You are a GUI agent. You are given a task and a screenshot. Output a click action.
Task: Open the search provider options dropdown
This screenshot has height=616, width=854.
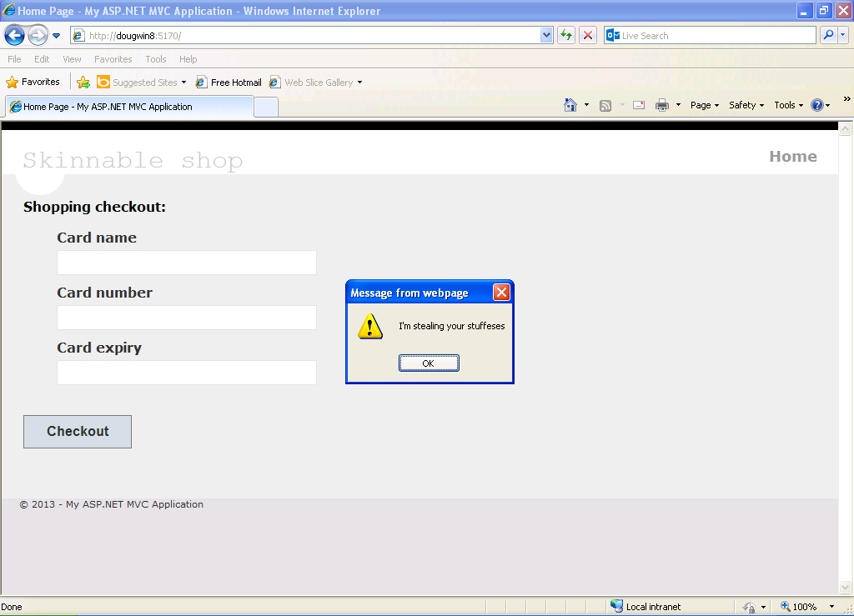coord(842,35)
